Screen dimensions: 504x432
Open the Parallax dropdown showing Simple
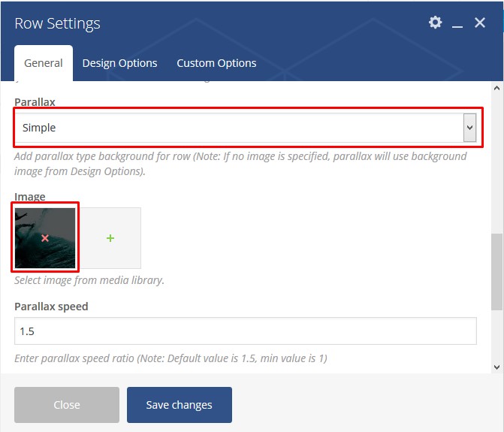pyautogui.click(x=239, y=128)
